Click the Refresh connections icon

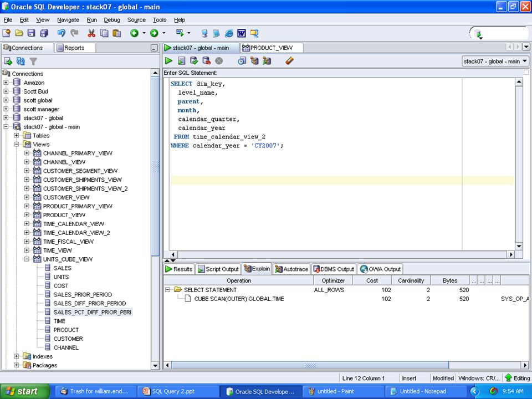coord(21,61)
